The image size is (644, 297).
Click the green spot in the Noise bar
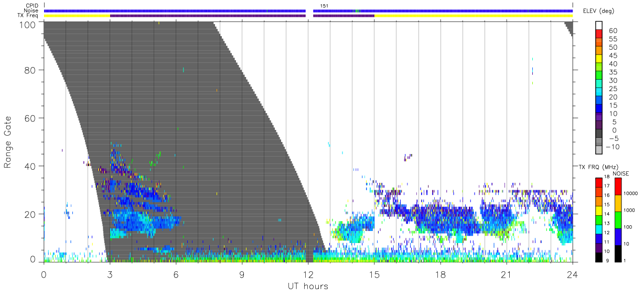pyautogui.click(x=357, y=11)
